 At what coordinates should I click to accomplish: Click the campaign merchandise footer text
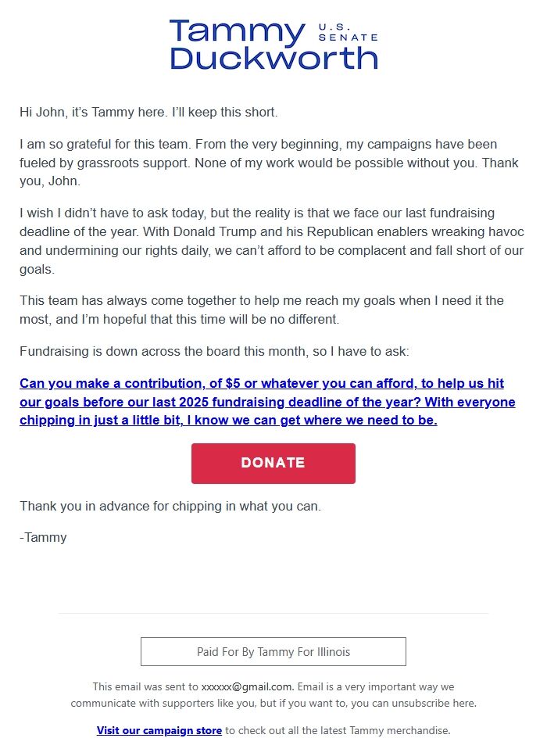(x=336, y=730)
